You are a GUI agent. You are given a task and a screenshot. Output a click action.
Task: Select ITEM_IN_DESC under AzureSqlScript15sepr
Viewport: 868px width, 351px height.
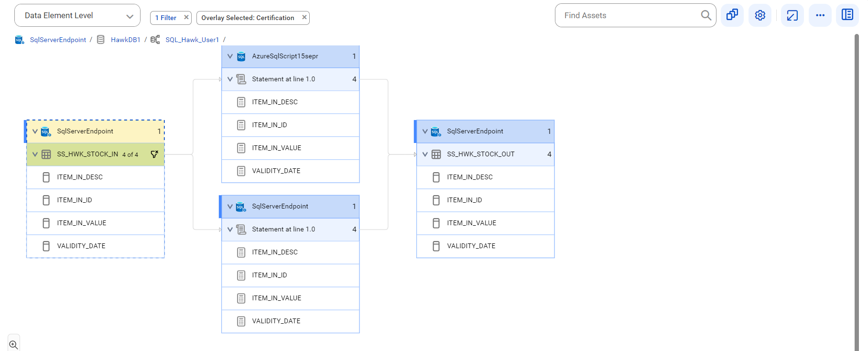[291, 102]
